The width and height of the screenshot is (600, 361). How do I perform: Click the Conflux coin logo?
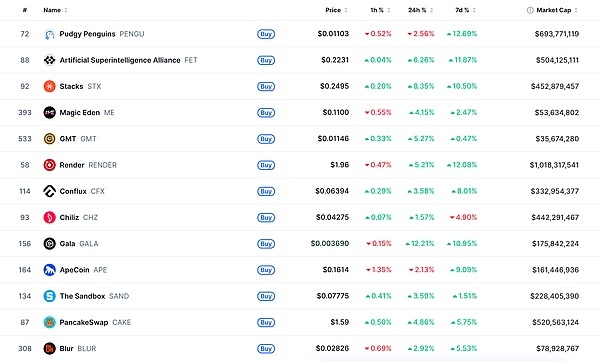(49, 191)
